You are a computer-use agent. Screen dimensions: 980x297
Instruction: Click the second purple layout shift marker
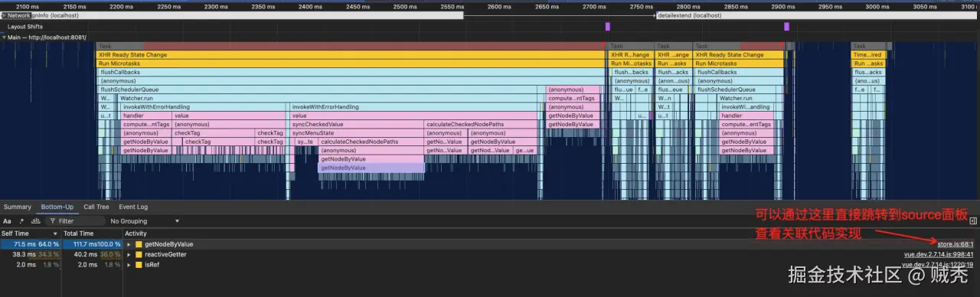(x=786, y=26)
